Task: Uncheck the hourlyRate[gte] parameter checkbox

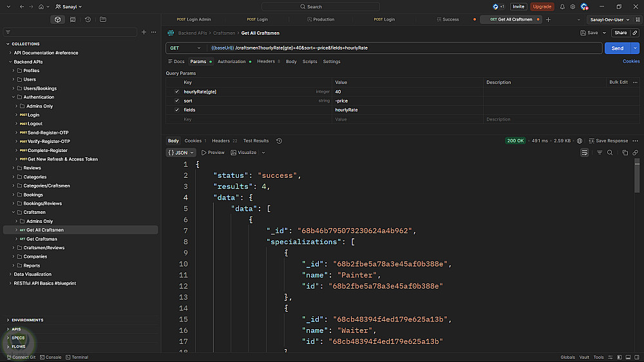Action: point(176,91)
